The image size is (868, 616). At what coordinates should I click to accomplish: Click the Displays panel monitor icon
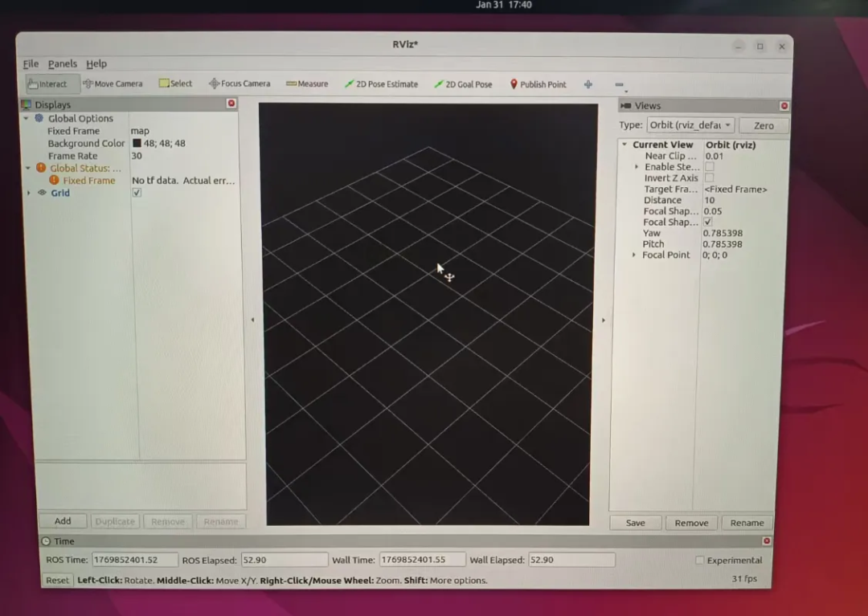click(26, 104)
